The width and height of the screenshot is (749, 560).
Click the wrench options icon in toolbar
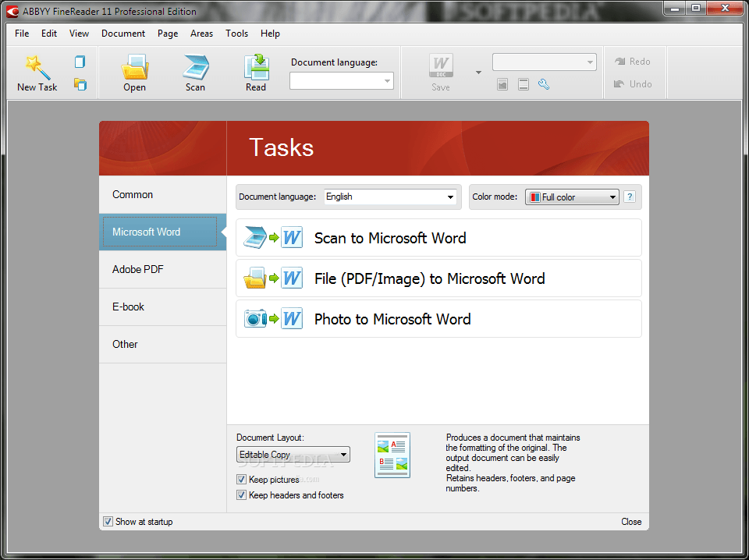[544, 84]
